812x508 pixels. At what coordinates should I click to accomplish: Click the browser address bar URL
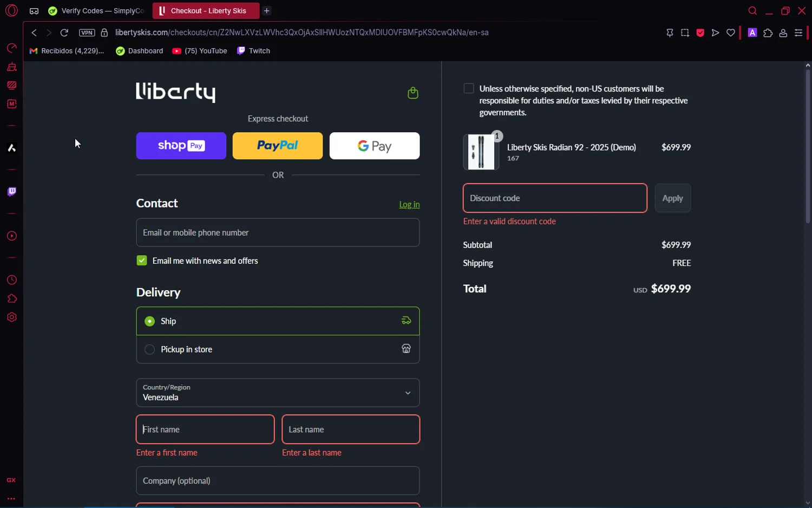coord(302,32)
